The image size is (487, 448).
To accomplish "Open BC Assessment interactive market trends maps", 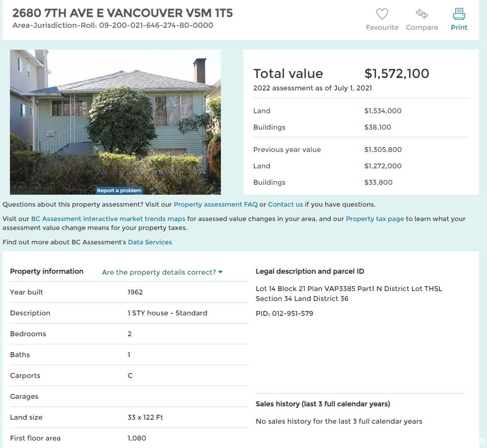I will point(108,219).
